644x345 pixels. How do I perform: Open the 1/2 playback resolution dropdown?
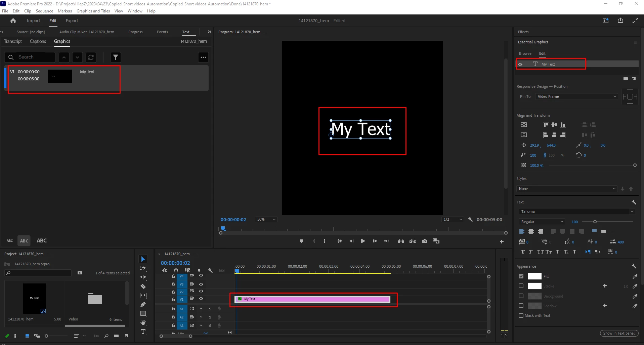453,219
